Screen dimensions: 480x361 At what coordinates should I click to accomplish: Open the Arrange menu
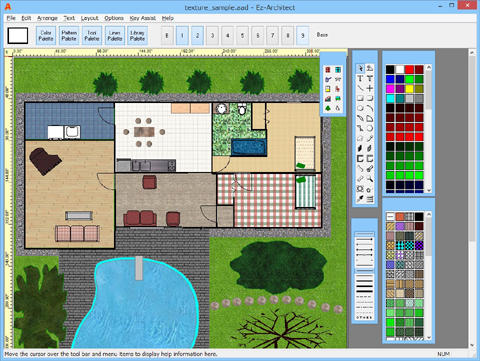click(x=47, y=18)
